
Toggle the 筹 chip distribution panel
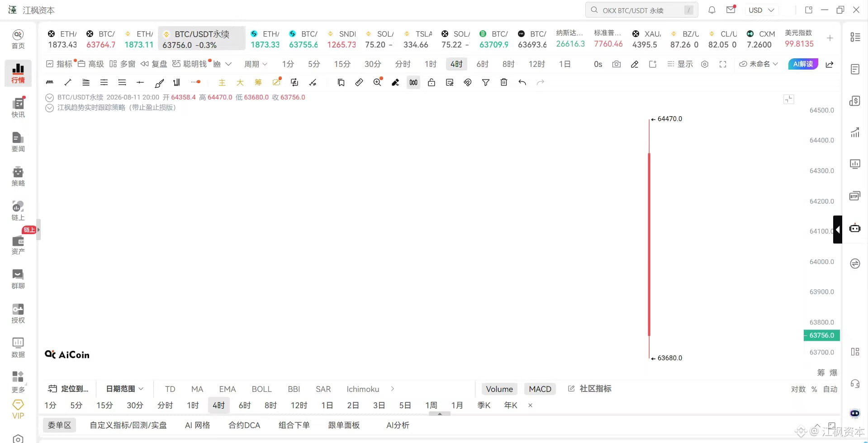(x=821, y=372)
